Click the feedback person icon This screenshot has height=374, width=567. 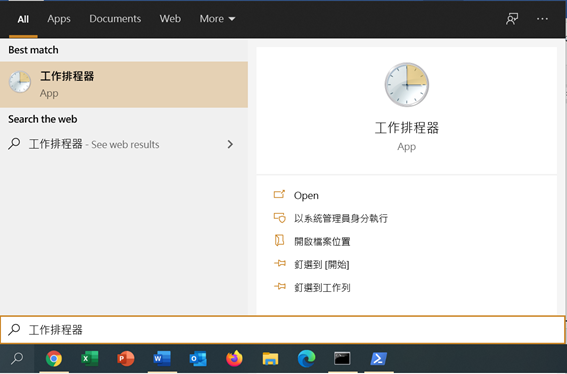[512, 19]
